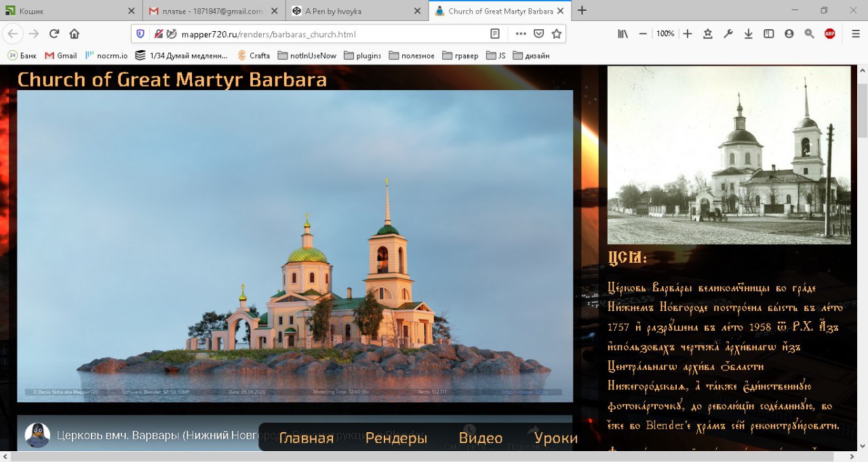Open the nocrm.io bookmark
This screenshot has width=868, height=462.
(x=106, y=56)
